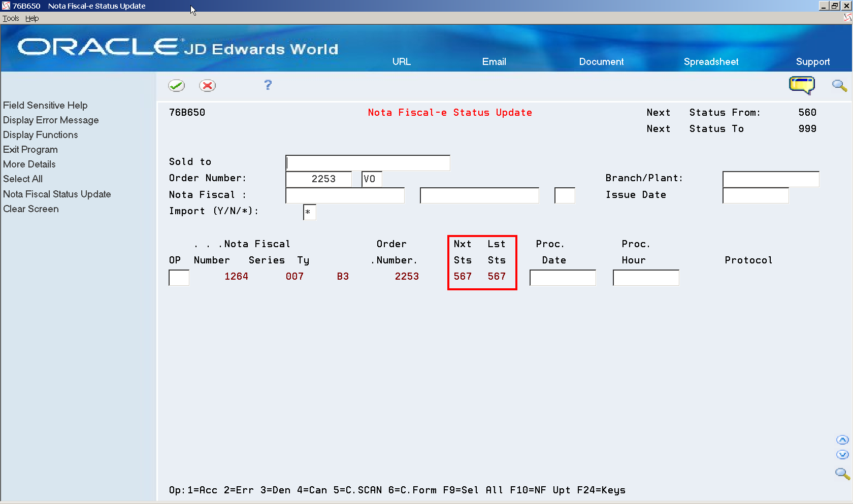853x504 pixels.
Task: Click the red Nota Fiscal-e Status Update title
Action: [450, 113]
